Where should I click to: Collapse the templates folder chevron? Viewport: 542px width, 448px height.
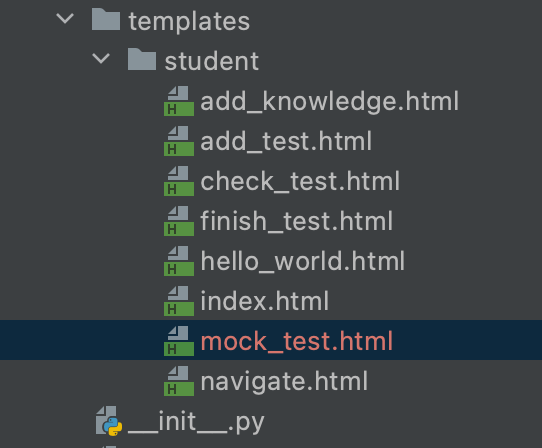(x=65, y=19)
